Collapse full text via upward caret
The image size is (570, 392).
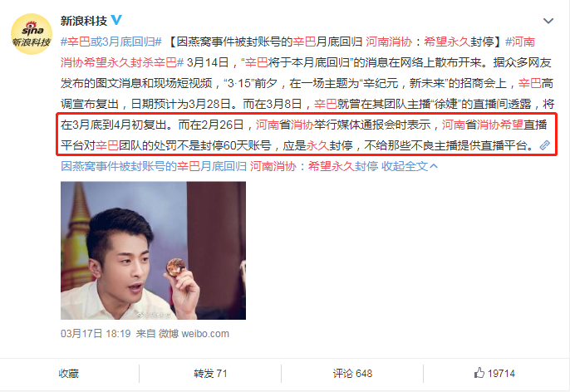[x=434, y=166]
